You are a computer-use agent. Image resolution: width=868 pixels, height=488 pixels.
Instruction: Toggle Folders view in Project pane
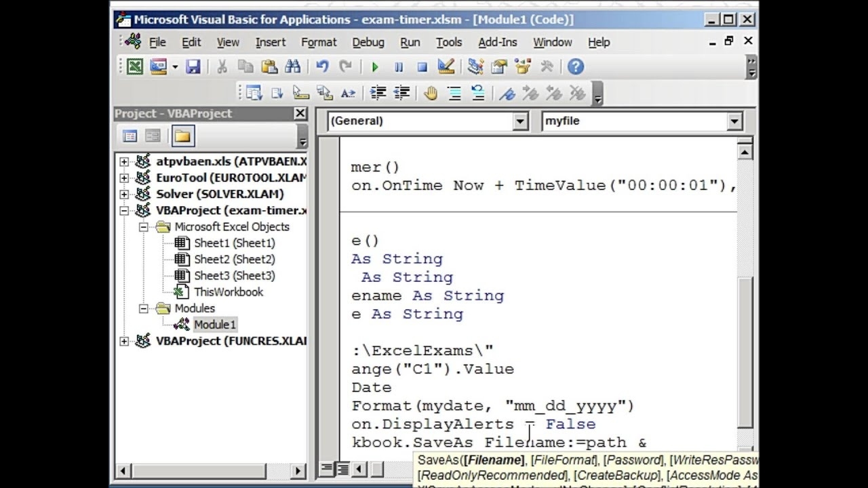pos(182,136)
